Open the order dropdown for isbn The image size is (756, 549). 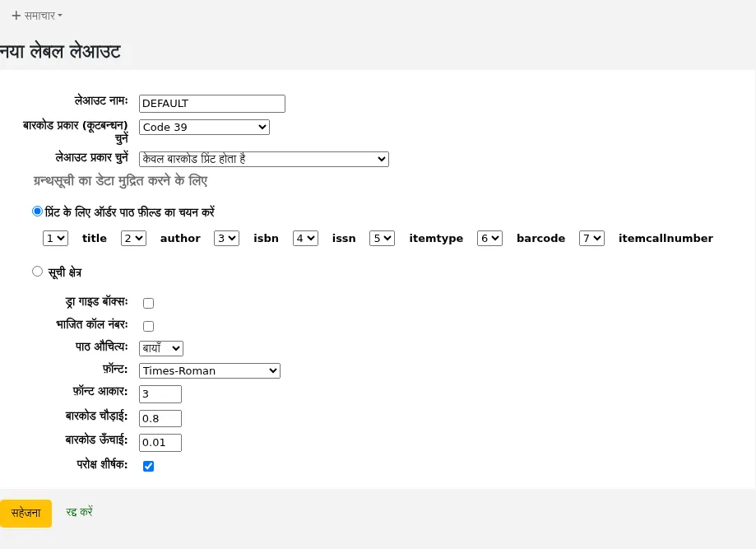[x=226, y=239]
